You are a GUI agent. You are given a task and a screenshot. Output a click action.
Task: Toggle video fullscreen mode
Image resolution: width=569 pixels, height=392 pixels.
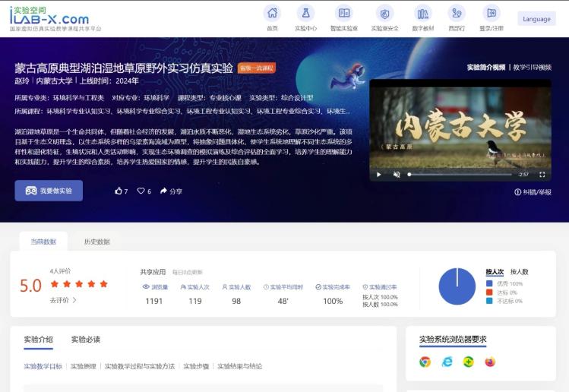tap(542, 175)
